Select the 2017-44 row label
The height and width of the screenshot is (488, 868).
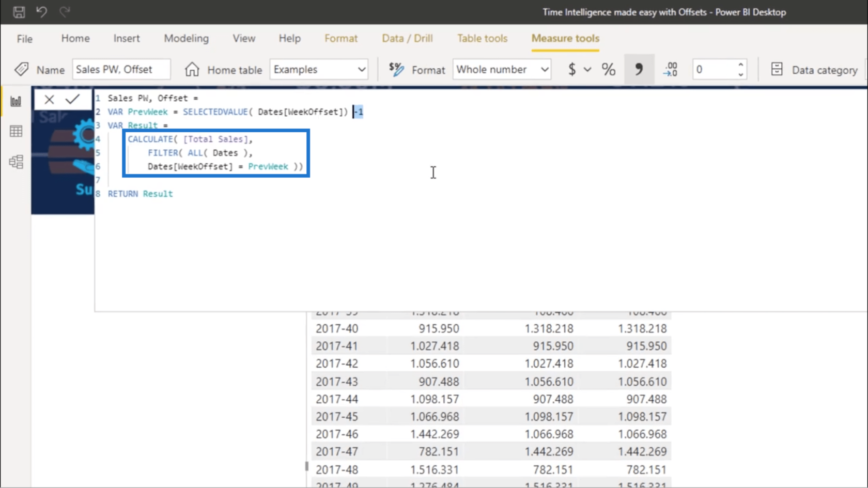[x=337, y=399]
